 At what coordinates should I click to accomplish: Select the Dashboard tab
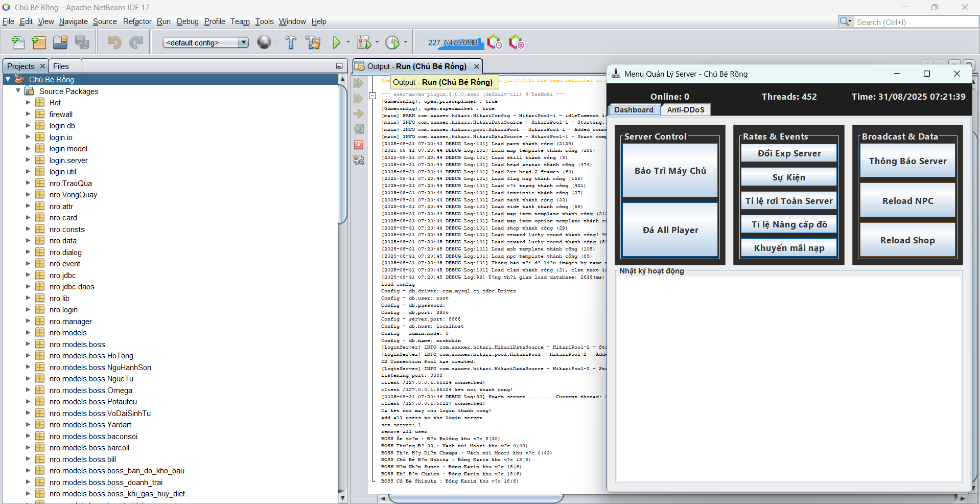(x=634, y=110)
